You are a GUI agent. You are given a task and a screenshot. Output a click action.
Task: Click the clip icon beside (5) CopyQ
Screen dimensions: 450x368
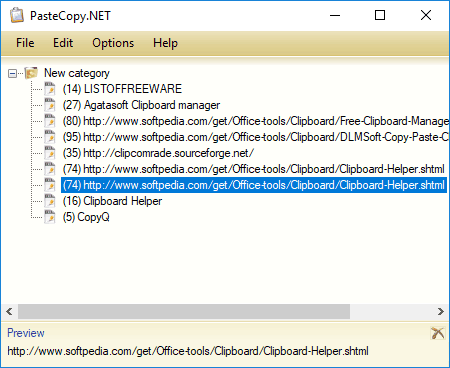(x=50, y=217)
